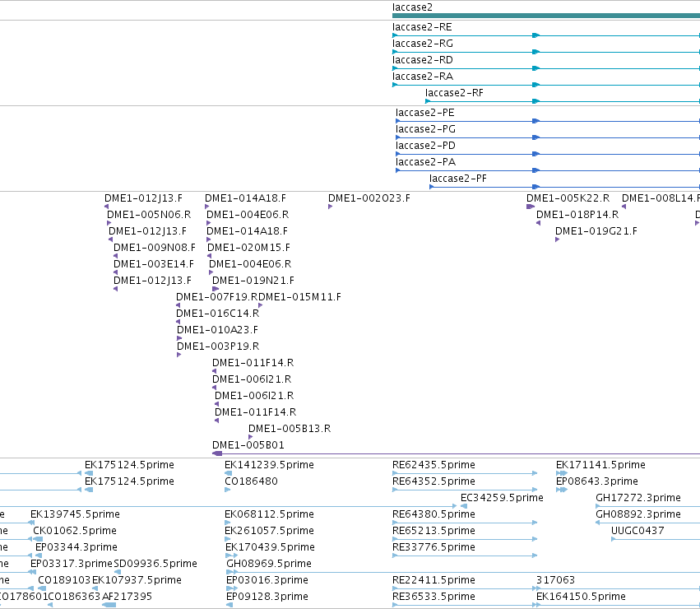
Task: Select the RE62435.5prime EST label
Action: click(433, 465)
